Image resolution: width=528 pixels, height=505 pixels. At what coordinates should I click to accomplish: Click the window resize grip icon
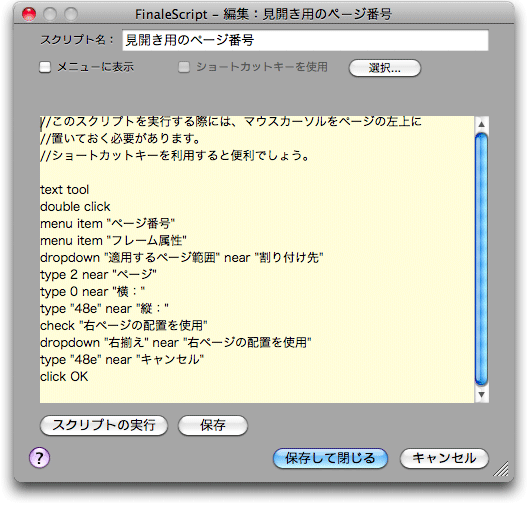click(x=501, y=469)
